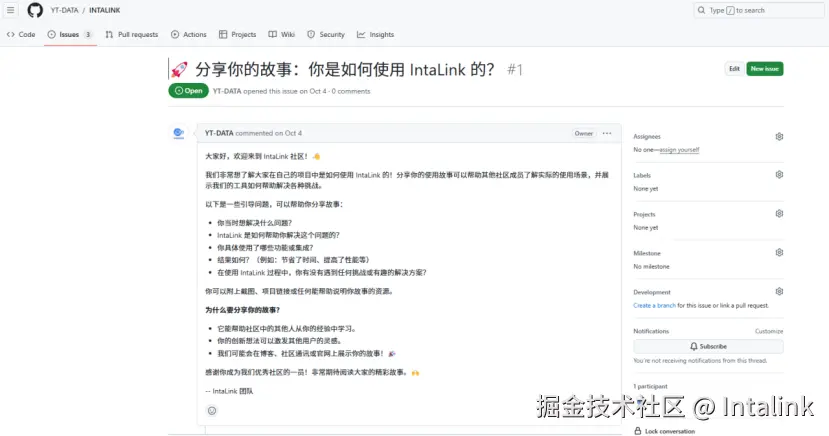
Task: Click the bullet '你当时想解决什么问题?'
Action: click(254, 223)
